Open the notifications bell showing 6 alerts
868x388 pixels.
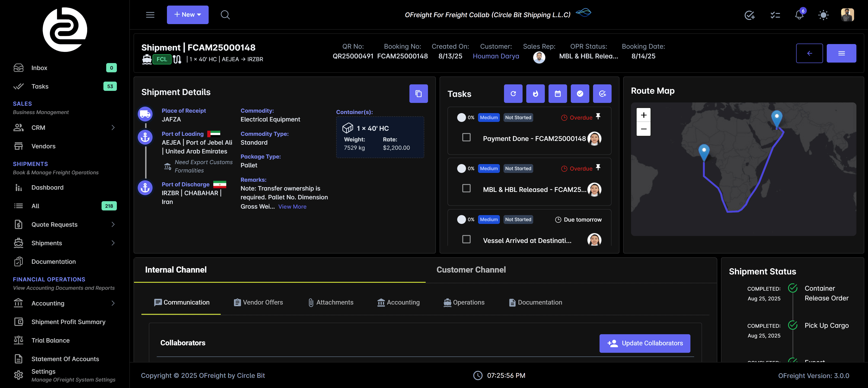point(799,15)
